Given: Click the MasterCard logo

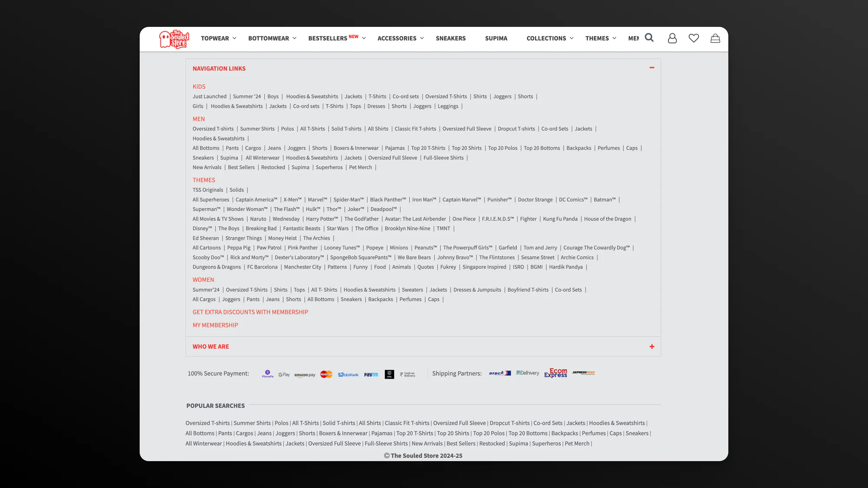Looking at the screenshot, I should [x=326, y=374].
